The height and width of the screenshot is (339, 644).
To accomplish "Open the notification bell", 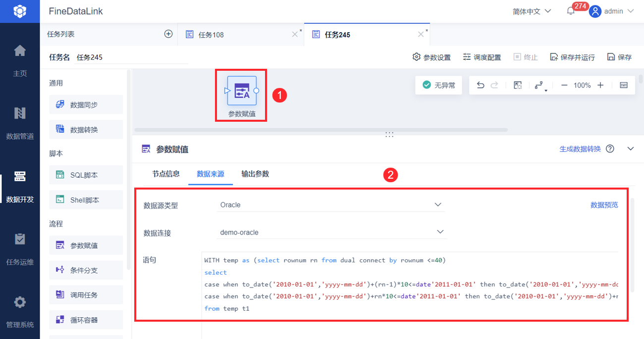I will coord(571,11).
